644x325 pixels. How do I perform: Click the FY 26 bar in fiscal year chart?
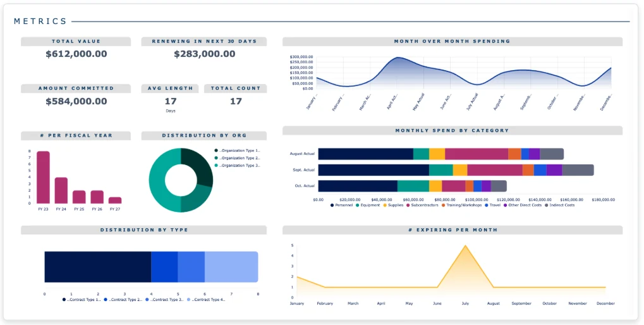[x=97, y=197]
